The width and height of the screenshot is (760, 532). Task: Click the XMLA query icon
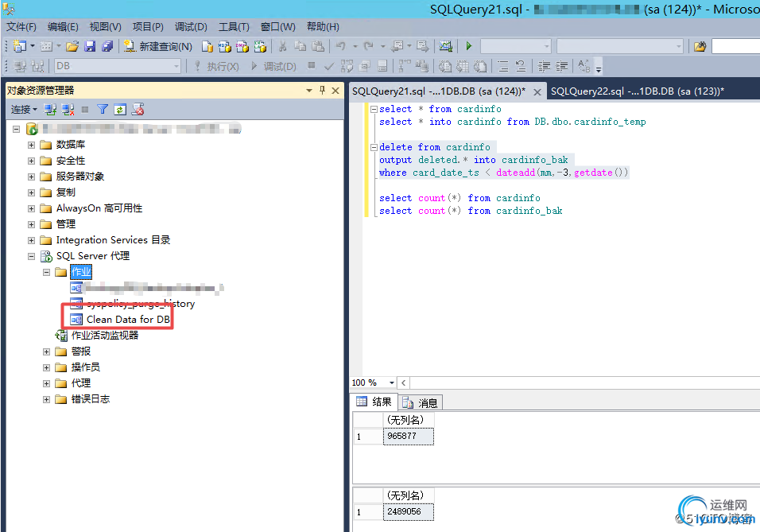point(260,46)
